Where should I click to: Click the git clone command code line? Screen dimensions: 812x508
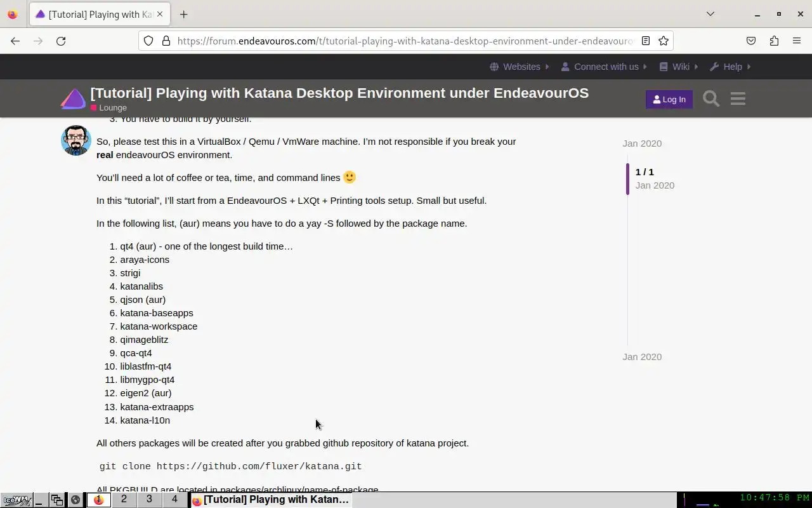click(x=230, y=466)
